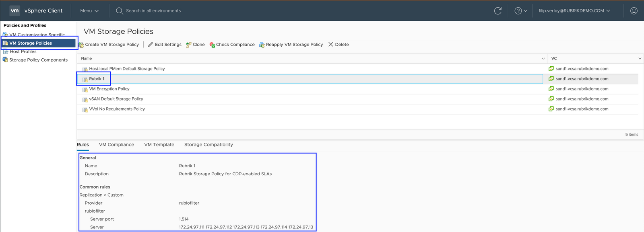Click the VMware vm logo icon

tap(15, 11)
